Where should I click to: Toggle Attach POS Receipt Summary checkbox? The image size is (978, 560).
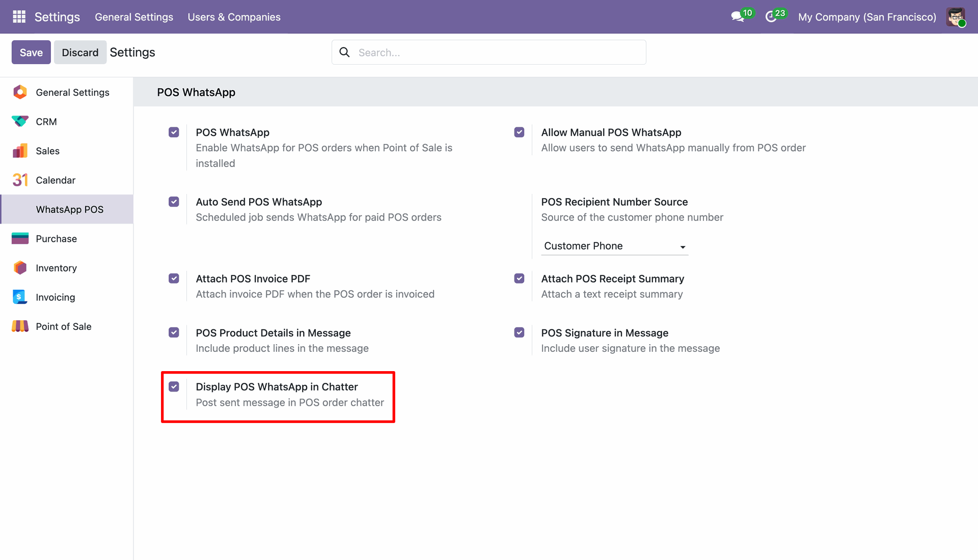[519, 278]
